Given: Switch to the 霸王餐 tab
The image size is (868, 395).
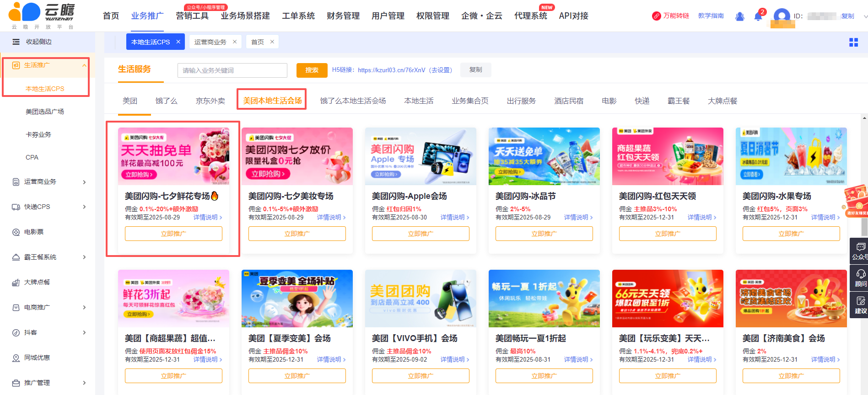Looking at the screenshot, I should [679, 101].
